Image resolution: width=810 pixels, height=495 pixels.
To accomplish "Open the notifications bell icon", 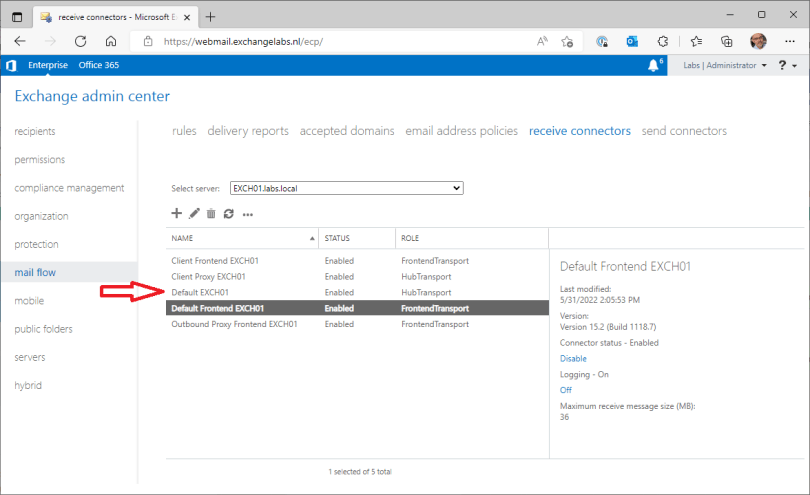I will pyautogui.click(x=654, y=65).
